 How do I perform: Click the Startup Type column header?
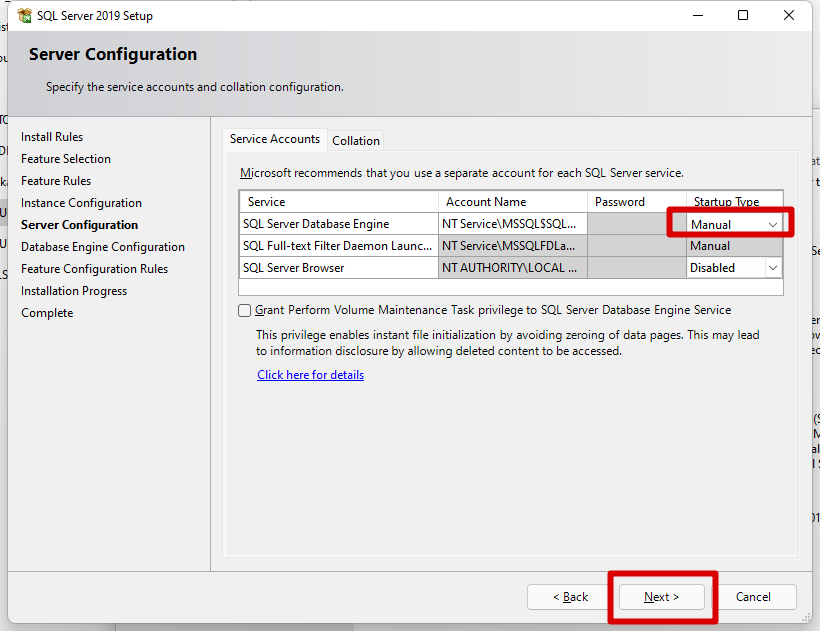[734, 202]
